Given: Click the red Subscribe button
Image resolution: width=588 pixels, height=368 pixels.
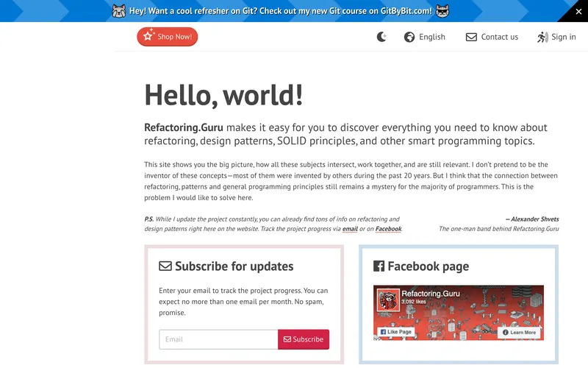Looking at the screenshot, I should click(x=304, y=339).
